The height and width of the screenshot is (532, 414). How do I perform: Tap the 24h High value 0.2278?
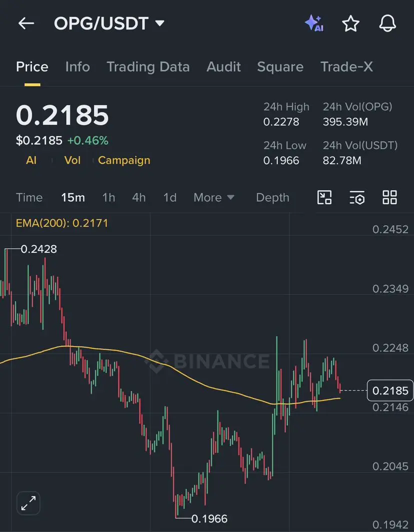coord(281,122)
